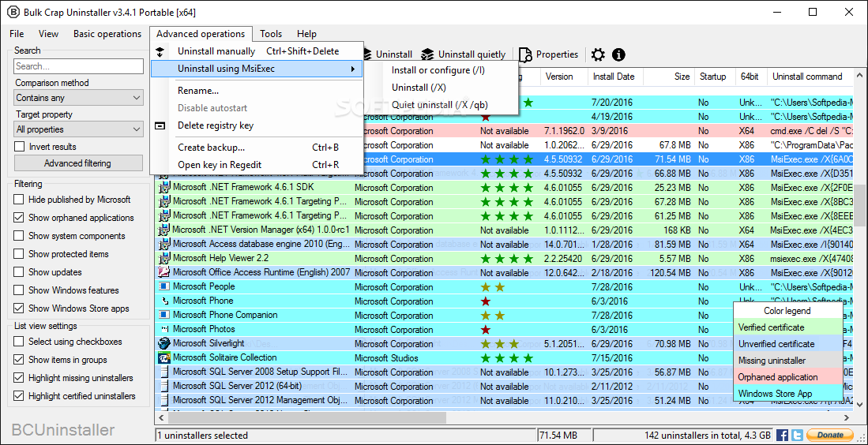Click the Search input field
The height and width of the screenshot is (445, 868).
pos(79,66)
